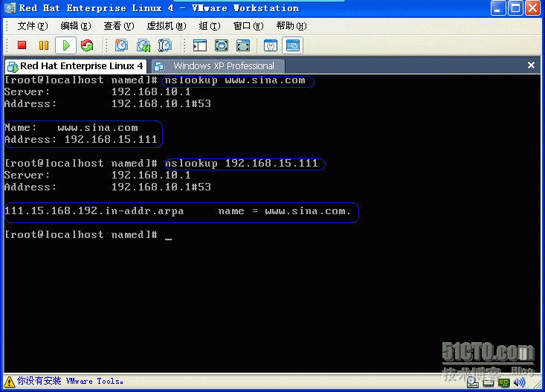Viewport: 545px width, 392px height.
Task: Click the summary view toolbar icon
Action: [271, 45]
